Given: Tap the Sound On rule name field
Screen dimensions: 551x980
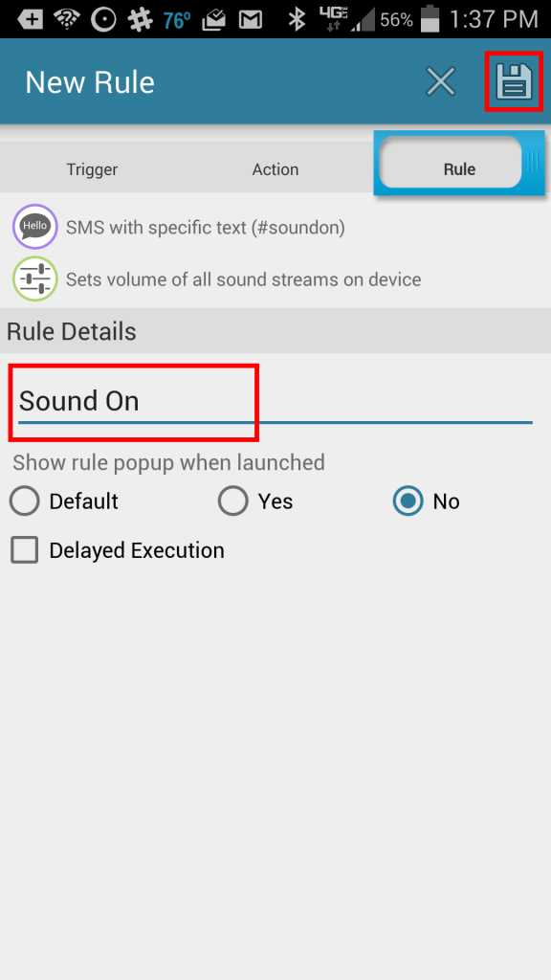Looking at the screenshot, I should 275,401.
